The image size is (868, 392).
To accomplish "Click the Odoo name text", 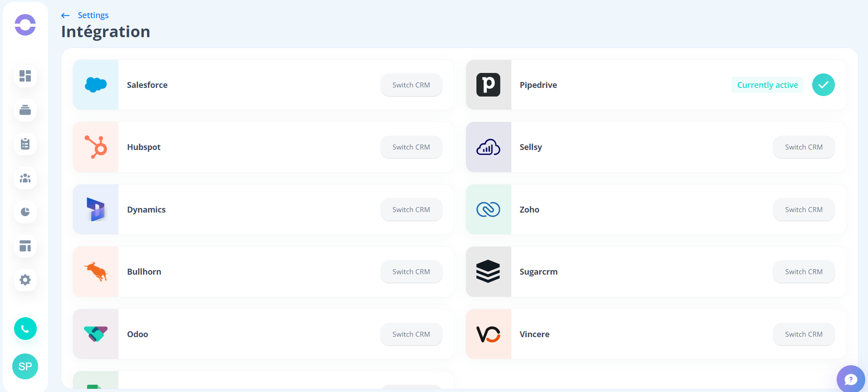I will click(x=137, y=334).
